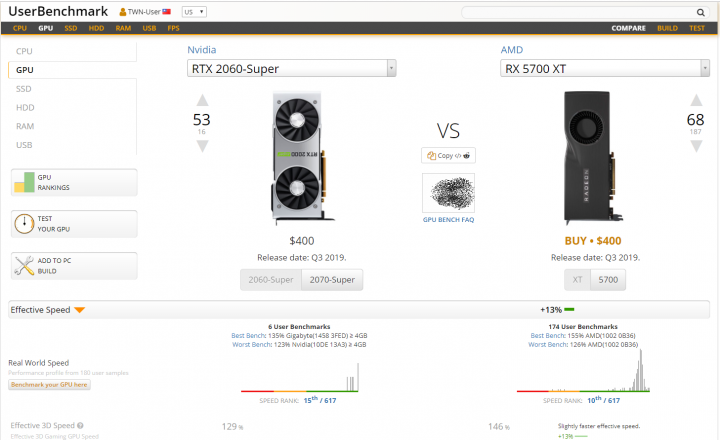Select the 2060-Super variant button

tap(271, 280)
